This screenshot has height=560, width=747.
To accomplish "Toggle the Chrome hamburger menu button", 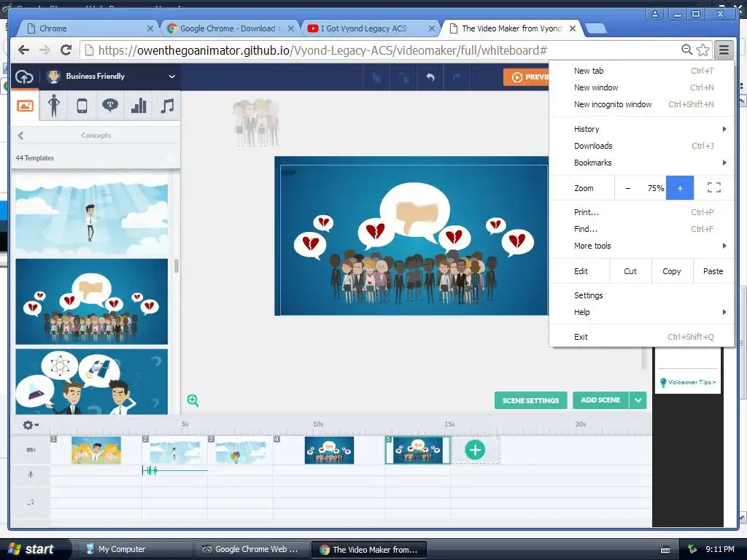I will click(x=724, y=50).
